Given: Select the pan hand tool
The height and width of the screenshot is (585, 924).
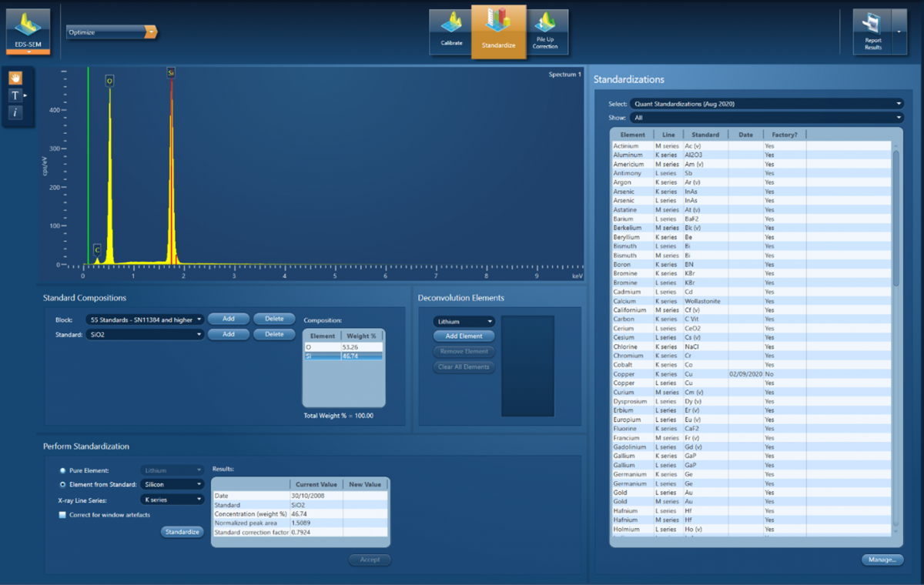Looking at the screenshot, I should 15,78.
